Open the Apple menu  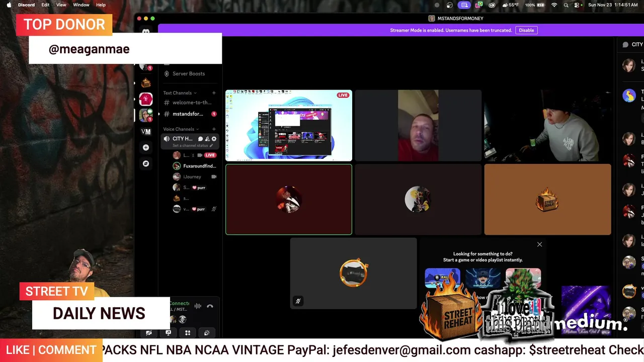(9, 5)
